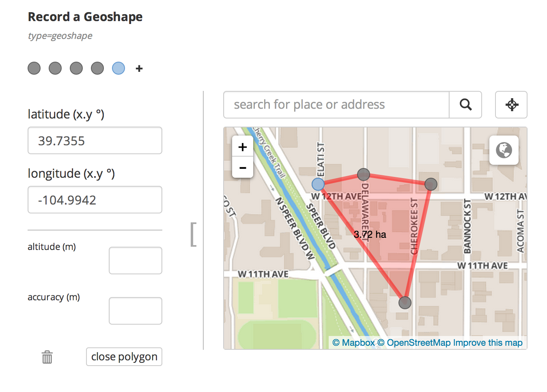Image resolution: width=547 pixels, height=392 pixels.
Task: Focus the search for place or address field
Action: (336, 105)
